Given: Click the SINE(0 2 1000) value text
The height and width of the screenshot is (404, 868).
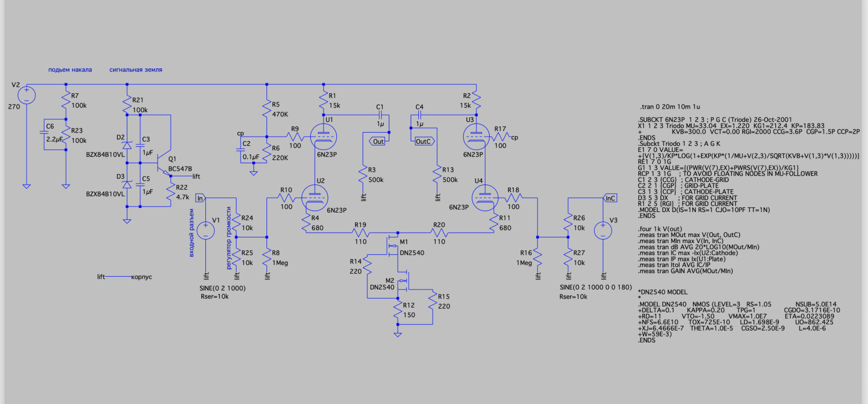Looking at the screenshot, I should pos(222,288).
